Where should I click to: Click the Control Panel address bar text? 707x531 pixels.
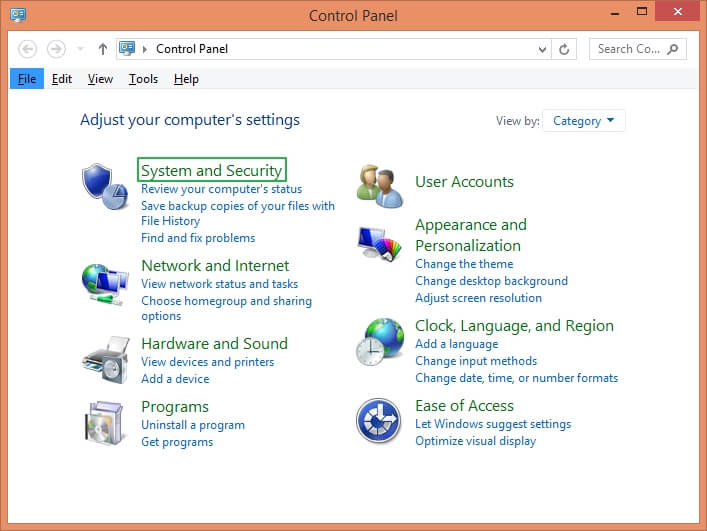[x=192, y=49]
